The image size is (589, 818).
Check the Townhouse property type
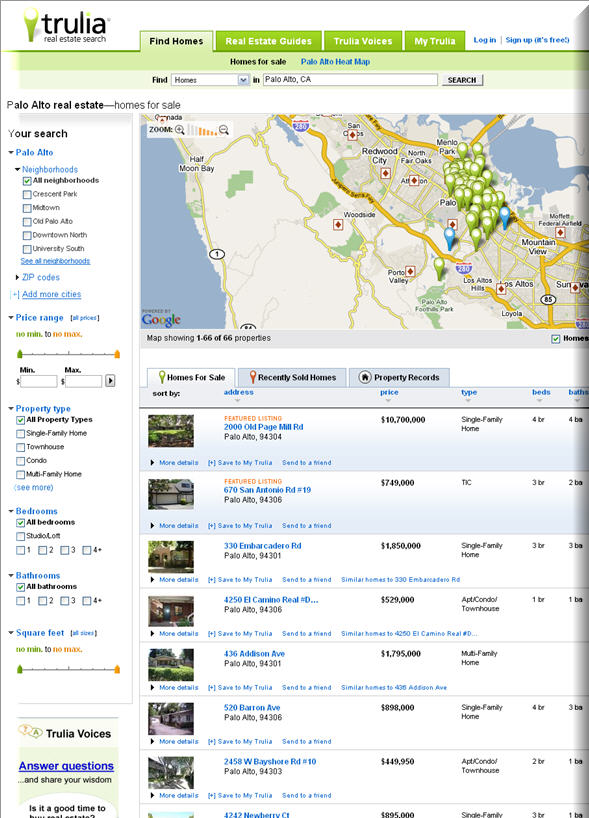20,447
